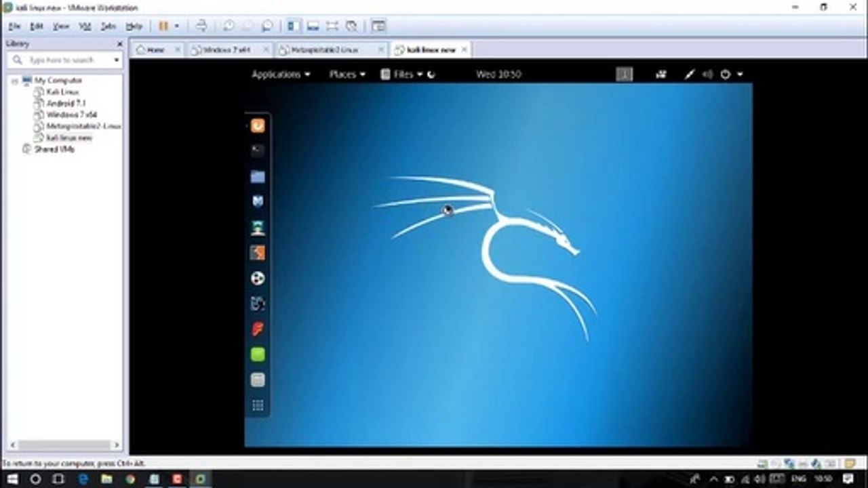Open the Firefox icon in Kali dock
Screen dimensions: 868x488
pyautogui.click(x=258, y=125)
